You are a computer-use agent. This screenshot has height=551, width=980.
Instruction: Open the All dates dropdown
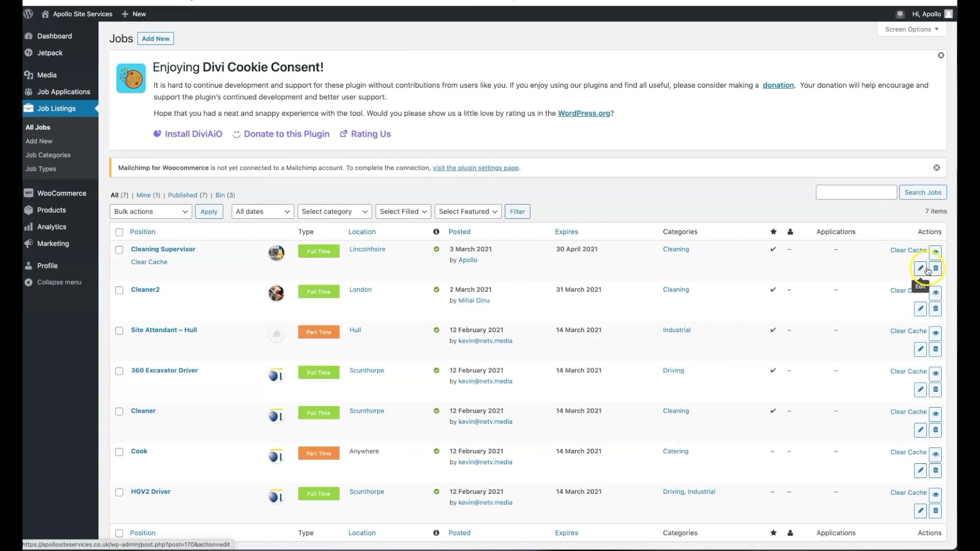tap(262, 211)
